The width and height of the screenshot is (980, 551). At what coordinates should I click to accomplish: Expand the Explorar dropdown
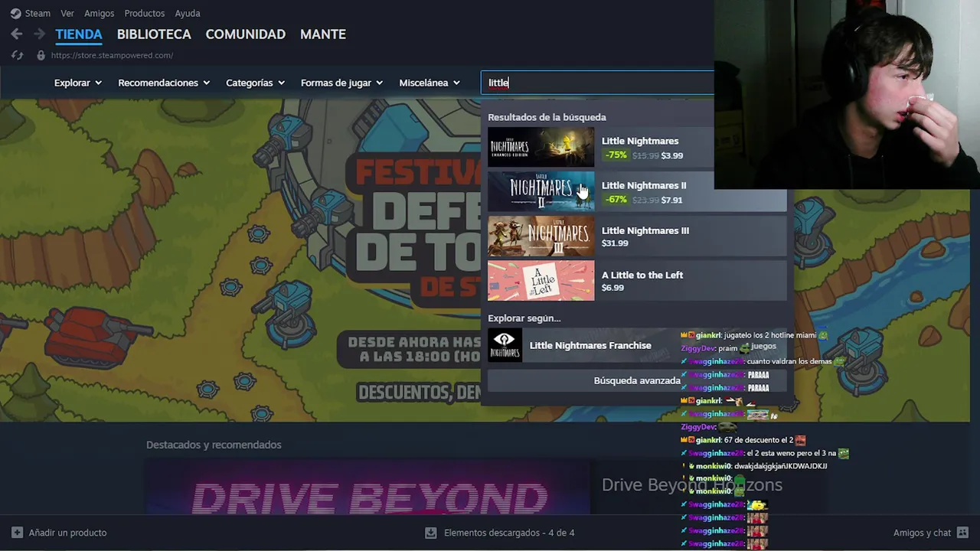tap(78, 83)
